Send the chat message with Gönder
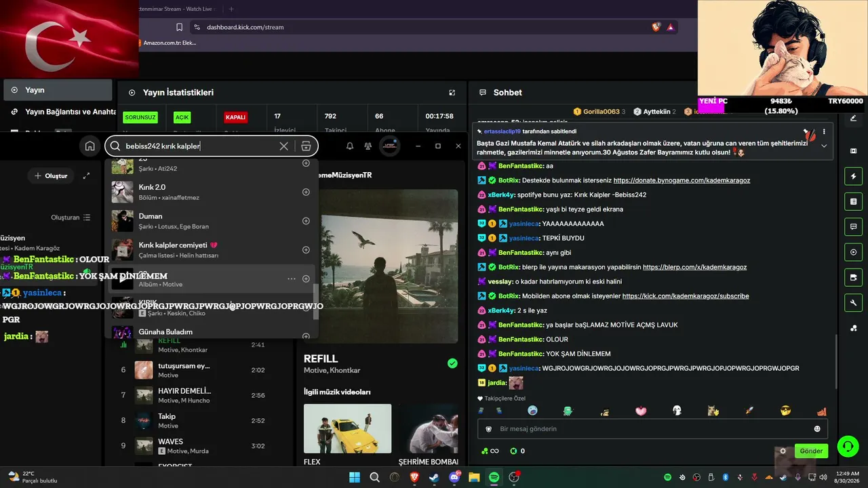 (811, 451)
